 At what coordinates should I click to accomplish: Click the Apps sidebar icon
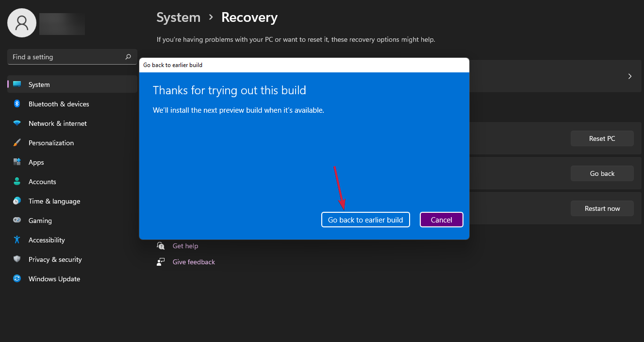tap(17, 162)
